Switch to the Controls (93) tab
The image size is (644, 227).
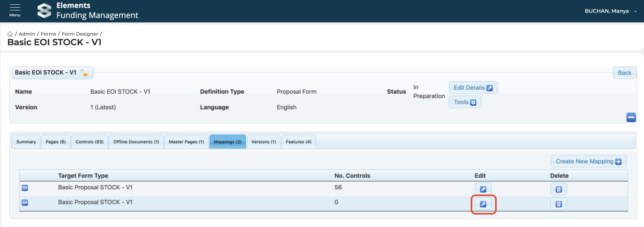click(x=89, y=142)
